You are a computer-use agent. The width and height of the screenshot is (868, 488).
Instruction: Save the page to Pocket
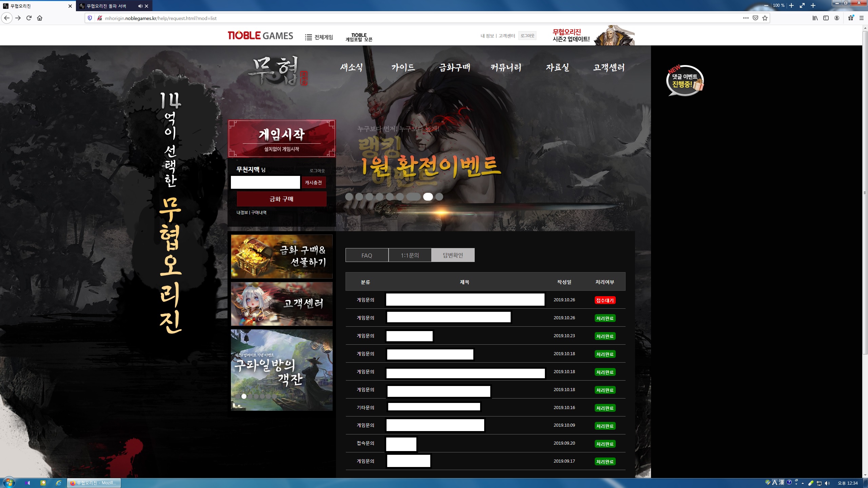[x=755, y=18]
